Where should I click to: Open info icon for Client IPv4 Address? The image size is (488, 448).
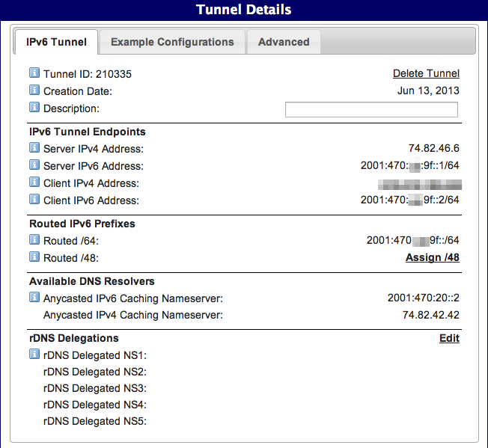(x=34, y=182)
